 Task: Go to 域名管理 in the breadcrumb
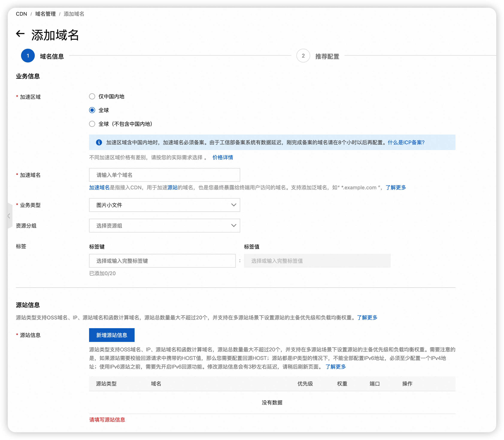[x=46, y=14]
